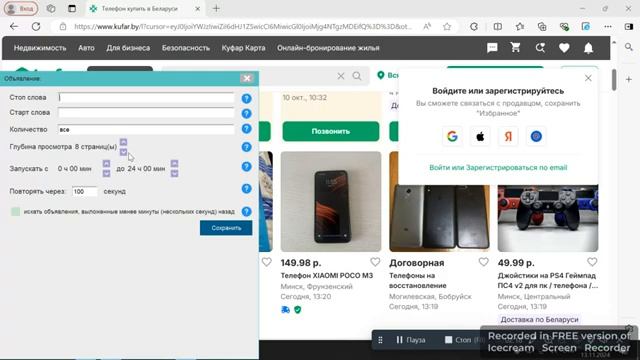Viewport: 640px width, 360px height.
Task: Open help for Глубина просмотра setting
Action: coord(246,147)
